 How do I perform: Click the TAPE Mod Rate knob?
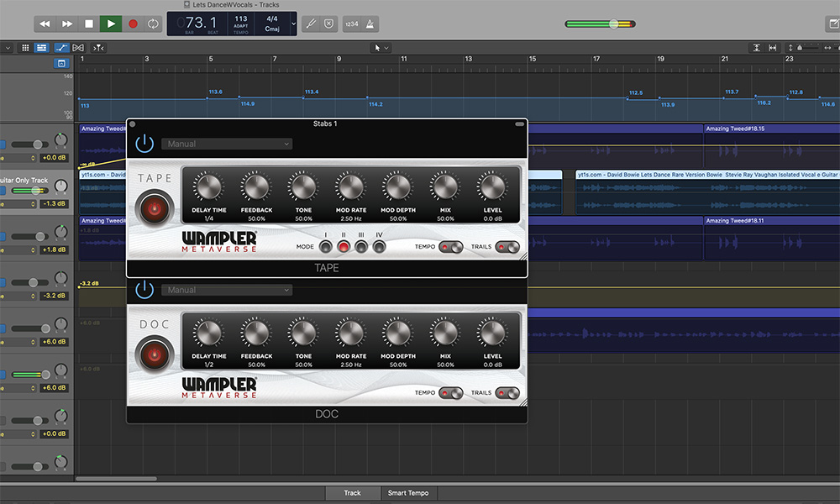tap(351, 187)
